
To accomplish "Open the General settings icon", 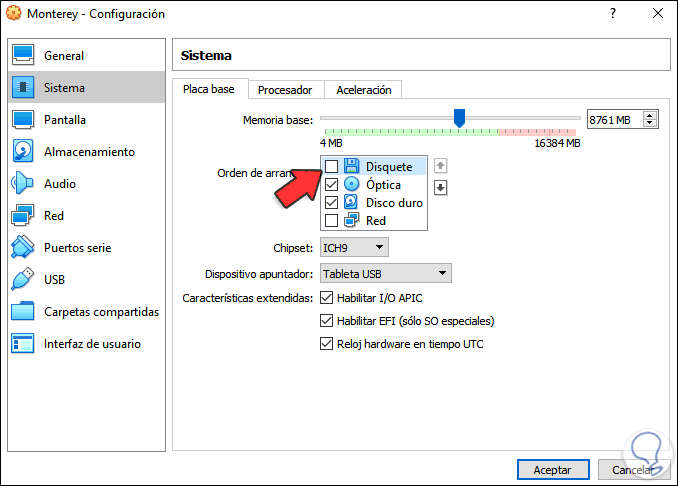I will click(x=23, y=56).
